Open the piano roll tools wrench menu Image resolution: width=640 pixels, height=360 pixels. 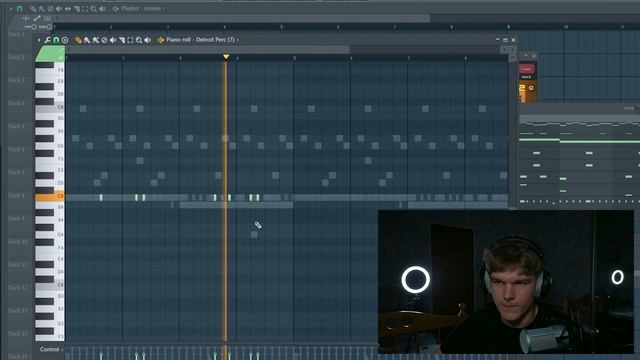pos(47,40)
